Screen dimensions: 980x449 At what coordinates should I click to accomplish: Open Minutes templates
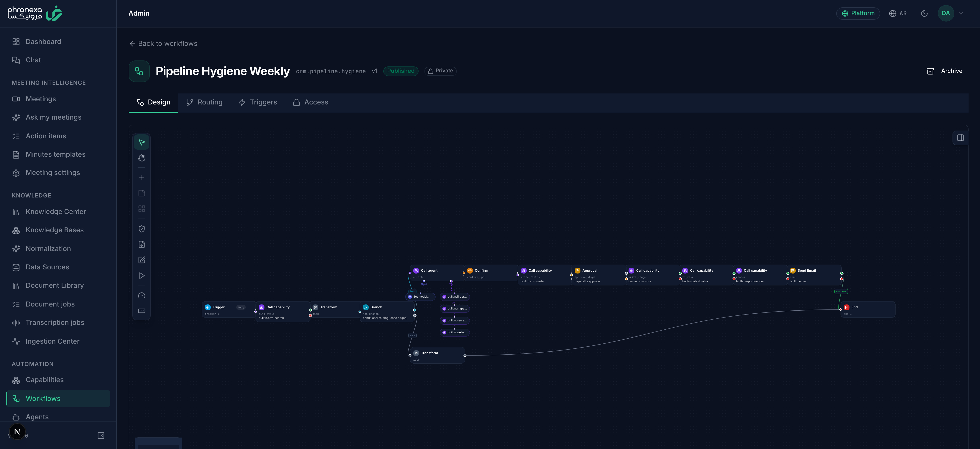pyautogui.click(x=58, y=154)
